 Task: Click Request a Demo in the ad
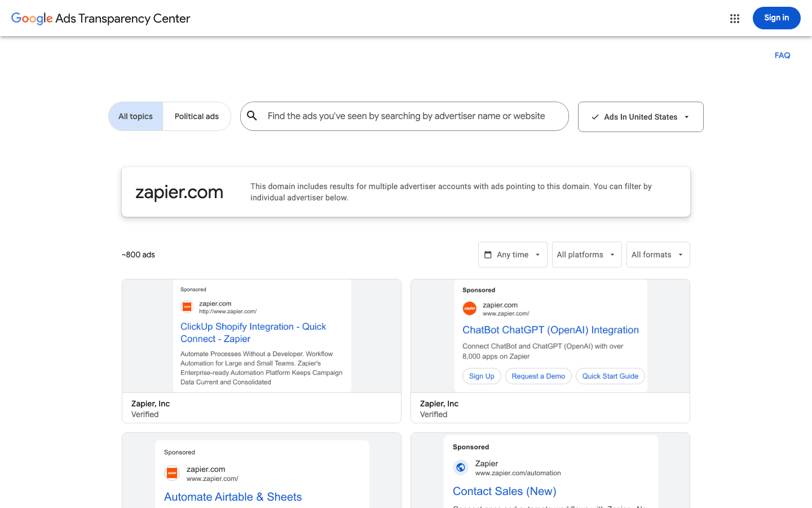(x=539, y=376)
